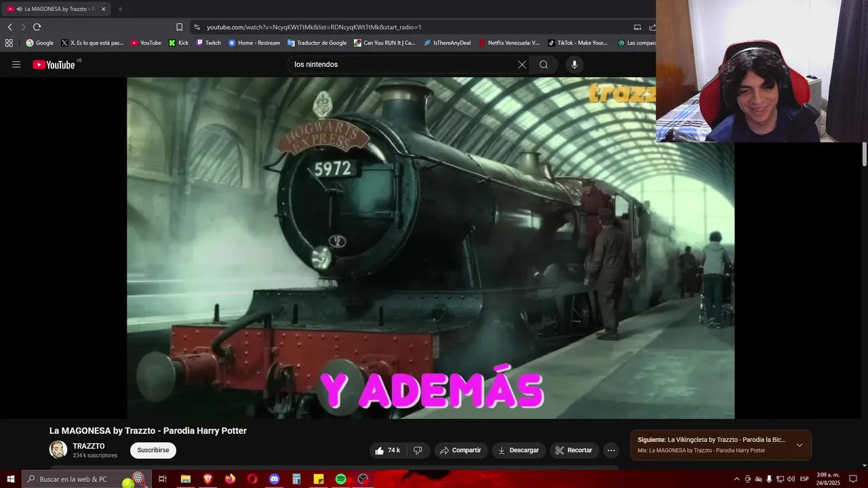
Task: Start voice search with microphone icon
Action: tap(574, 64)
